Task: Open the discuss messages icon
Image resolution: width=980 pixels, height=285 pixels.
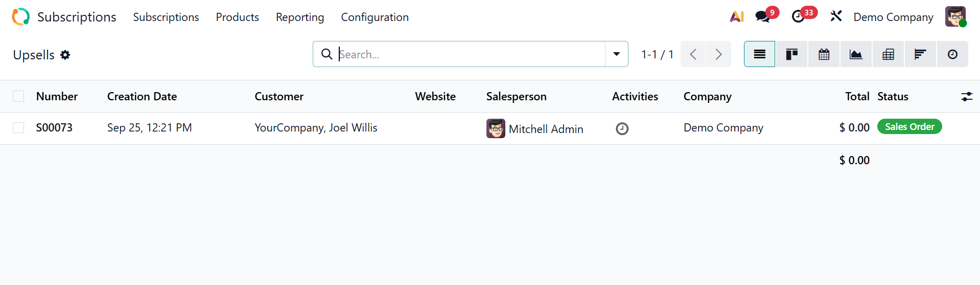Action: (x=763, y=17)
